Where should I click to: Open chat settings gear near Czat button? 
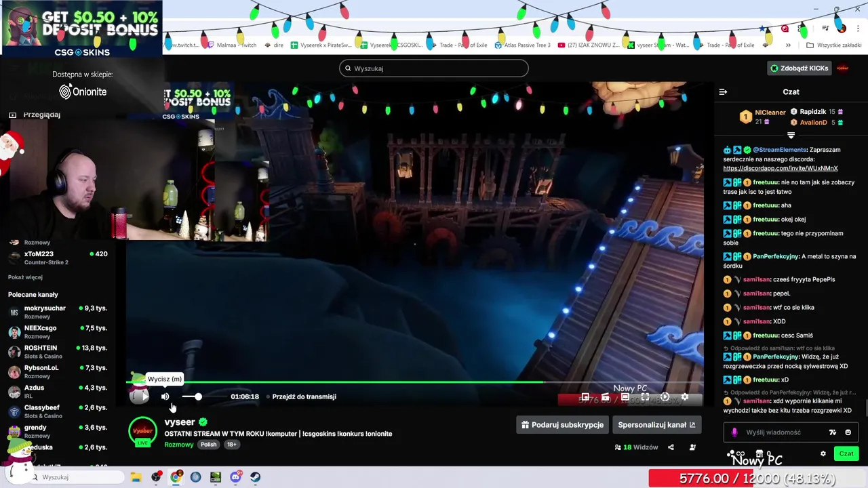pyautogui.click(x=823, y=454)
